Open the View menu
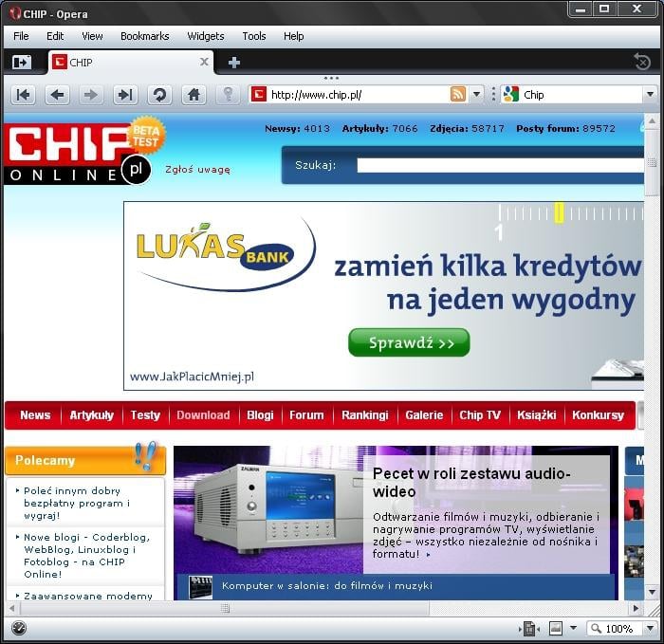The height and width of the screenshot is (644, 664). coord(92,36)
